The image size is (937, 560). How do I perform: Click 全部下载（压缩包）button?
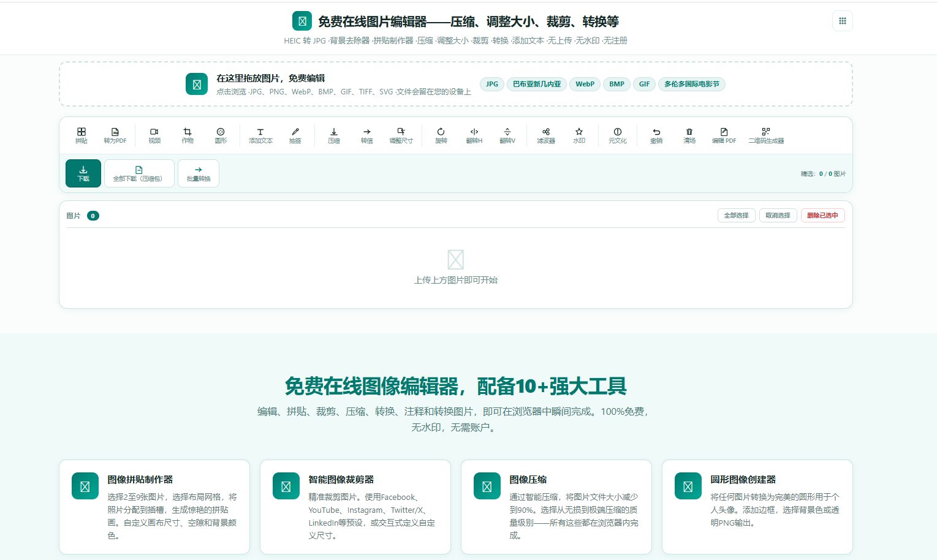139,173
